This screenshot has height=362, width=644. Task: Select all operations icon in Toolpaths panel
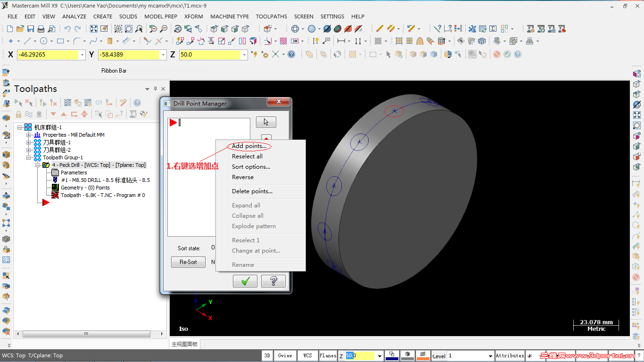[x=18, y=102]
